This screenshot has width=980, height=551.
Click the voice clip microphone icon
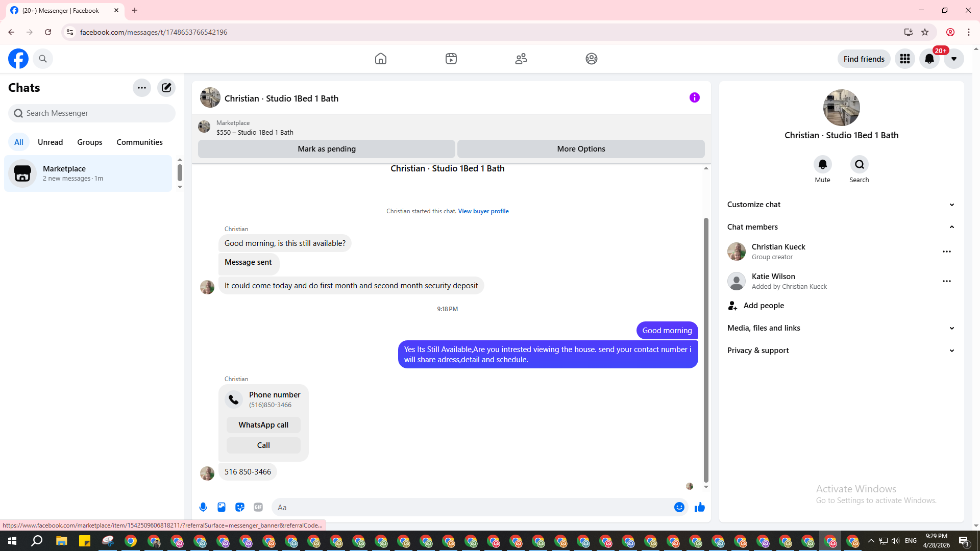[x=203, y=507]
